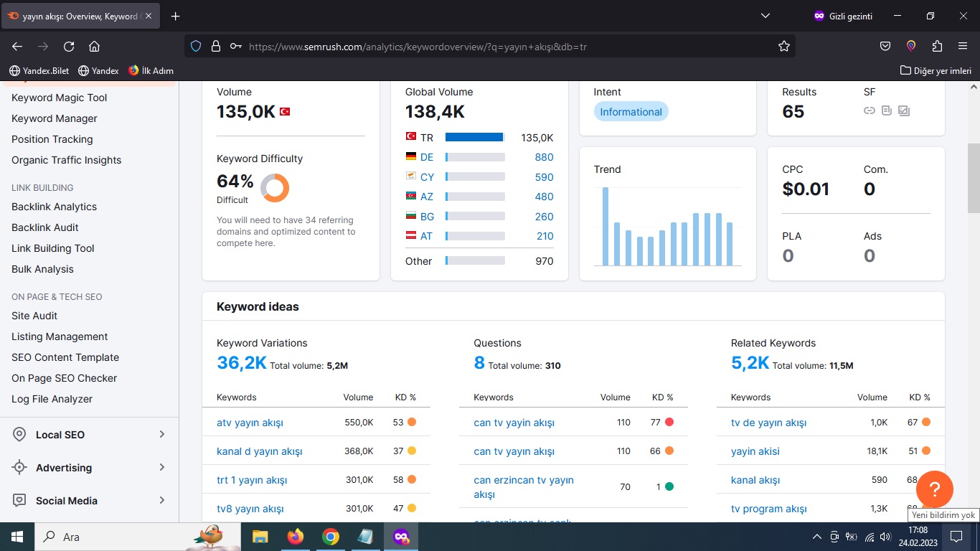Open the browser hamburger menu
The width and height of the screenshot is (980, 551).
(x=963, y=46)
